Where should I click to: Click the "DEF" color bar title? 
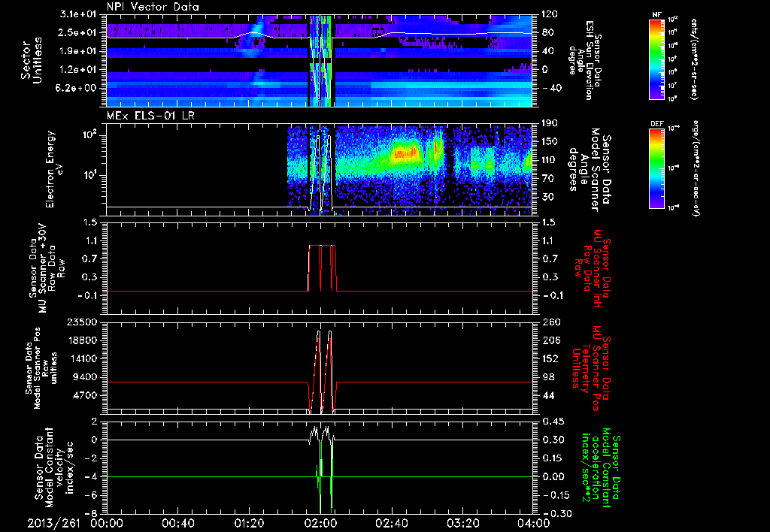coord(657,124)
